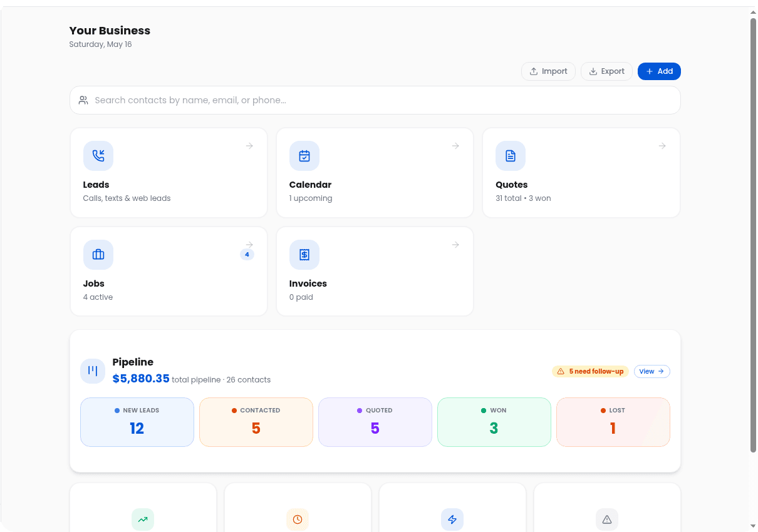Viewport: 758px width, 532px height.
Task: Click the page vertical scrollbar
Action: tap(753, 235)
